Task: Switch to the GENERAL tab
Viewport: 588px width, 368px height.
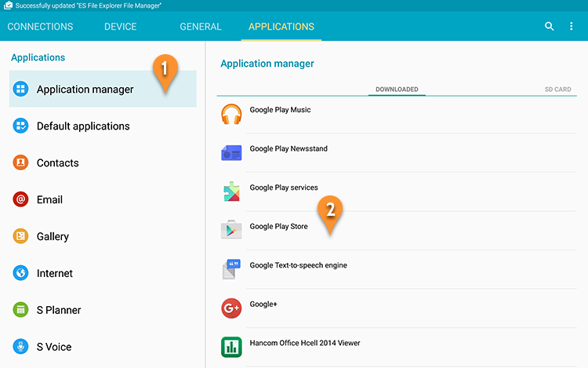Action: pos(201,27)
